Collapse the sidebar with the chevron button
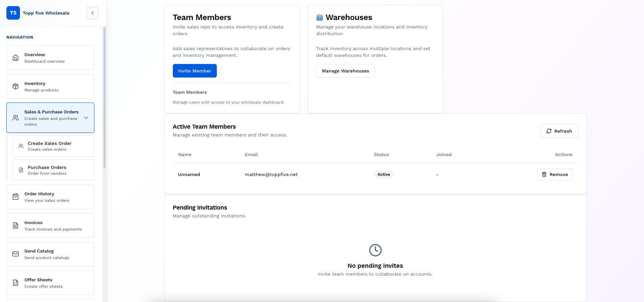The image size is (644, 302). 92,13
